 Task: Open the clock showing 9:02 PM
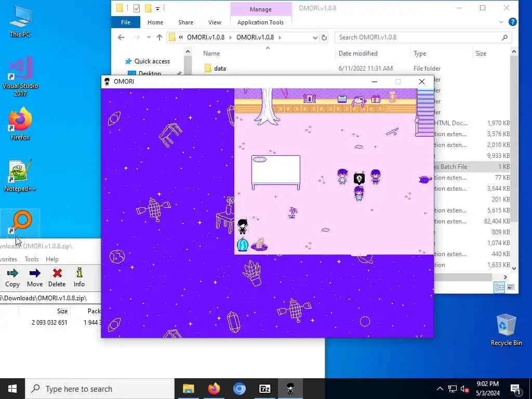pyautogui.click(x=487, y=389)
